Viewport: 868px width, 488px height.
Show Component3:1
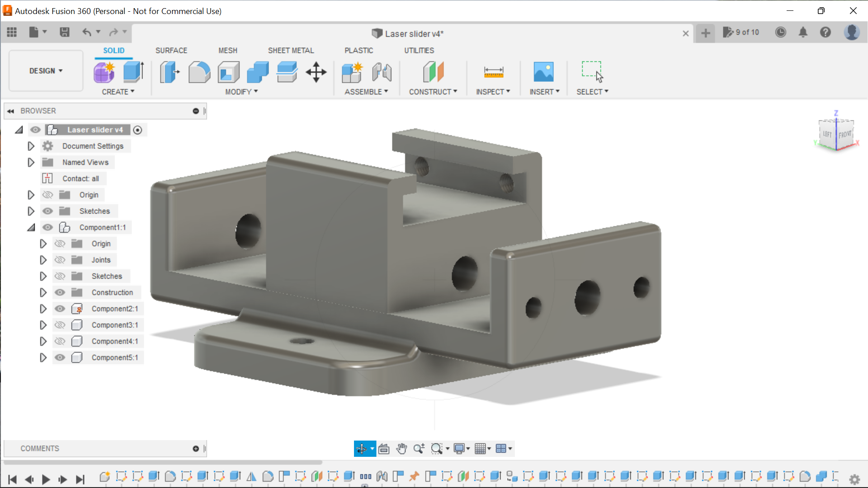[60, 325]
